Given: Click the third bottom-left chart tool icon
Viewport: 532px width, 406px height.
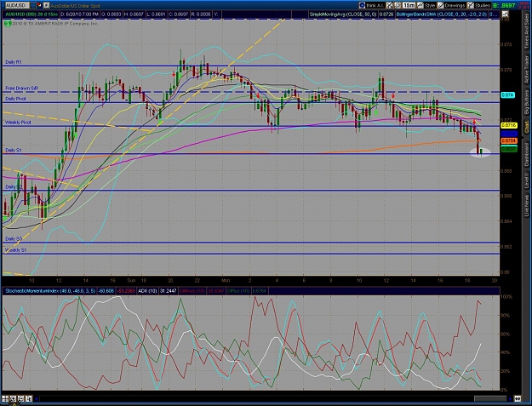Looking at the screenshot, I should (20, 399).
